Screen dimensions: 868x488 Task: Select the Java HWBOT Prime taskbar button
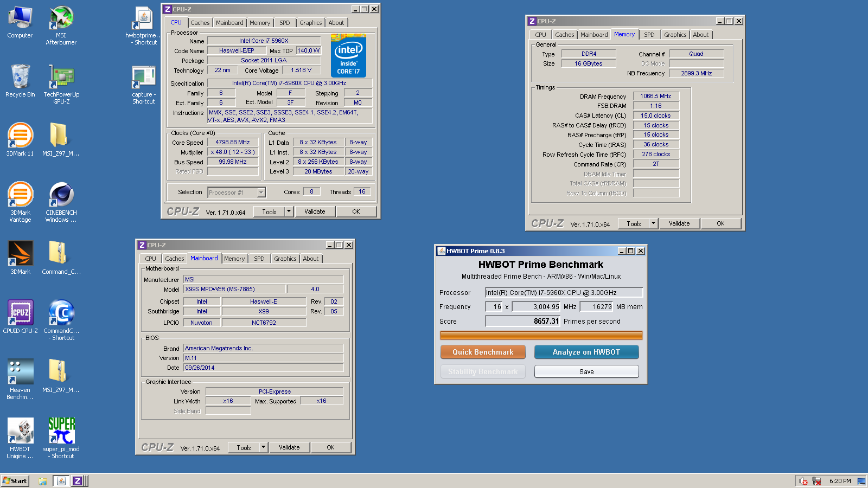[x=61, y=481]
